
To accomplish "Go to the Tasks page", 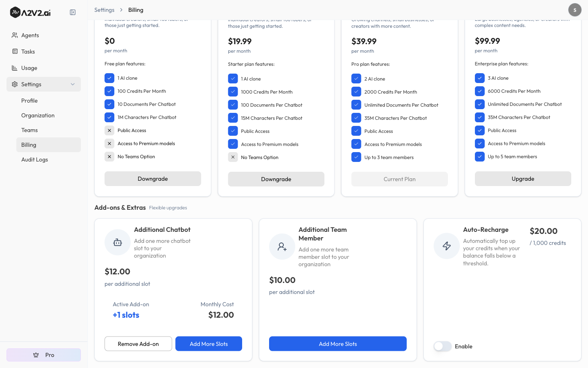I will 44,52.
